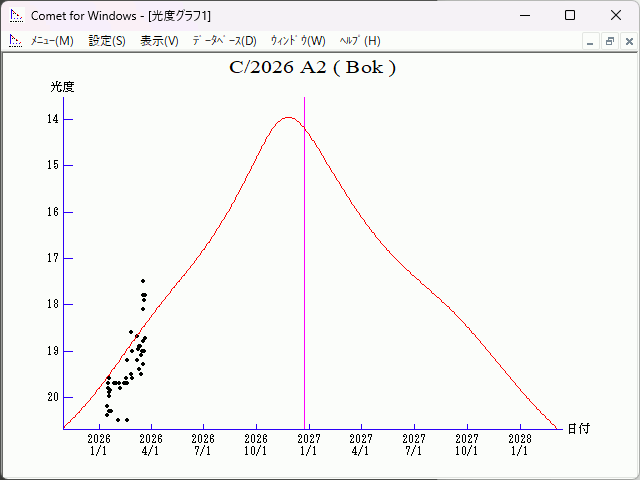Click the 2027 1/1 date axis label
Image resolution: width=640 pixels, height=480 pixels.
(x=308, y=444)
